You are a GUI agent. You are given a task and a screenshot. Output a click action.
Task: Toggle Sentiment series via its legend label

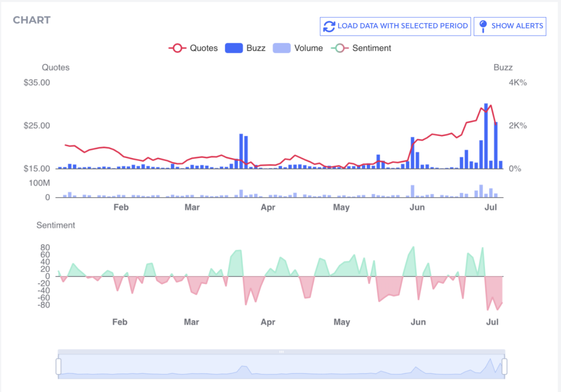371,48
